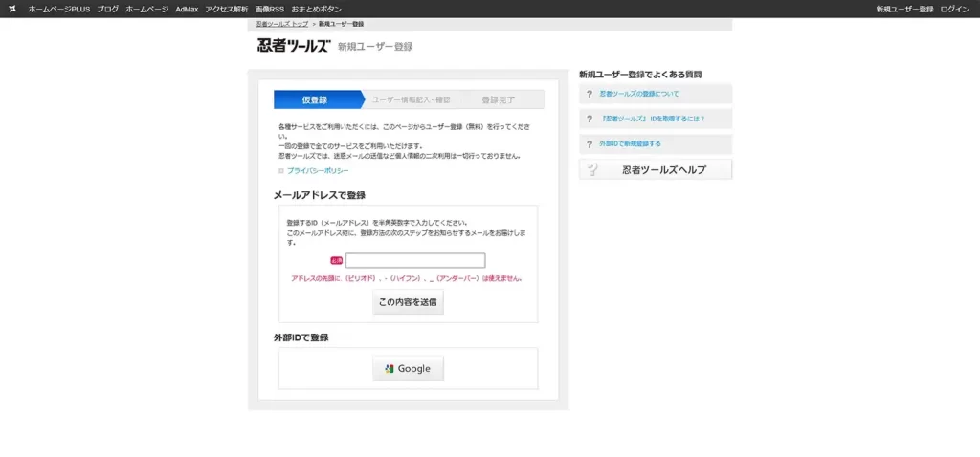The height and width of the screenshot is (457, 980).
Task: Open アクセス解析 in the top navigation
Action: [226, 9]
